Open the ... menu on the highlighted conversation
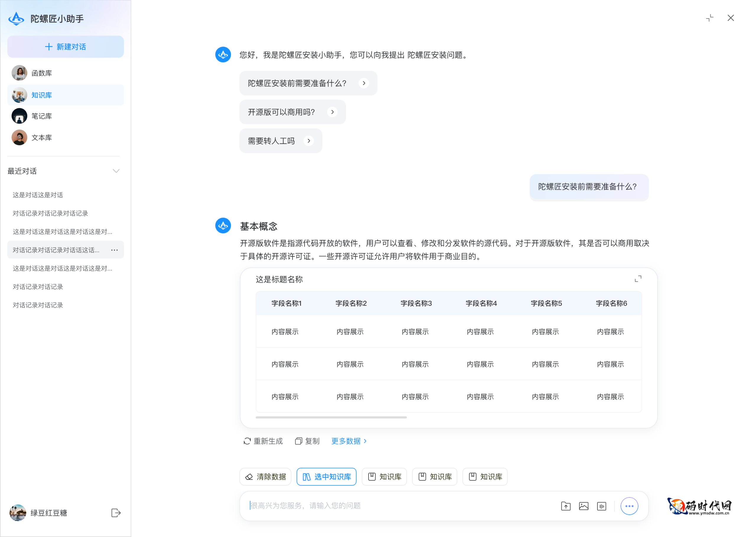756x537 pixels. pos(115,250)
